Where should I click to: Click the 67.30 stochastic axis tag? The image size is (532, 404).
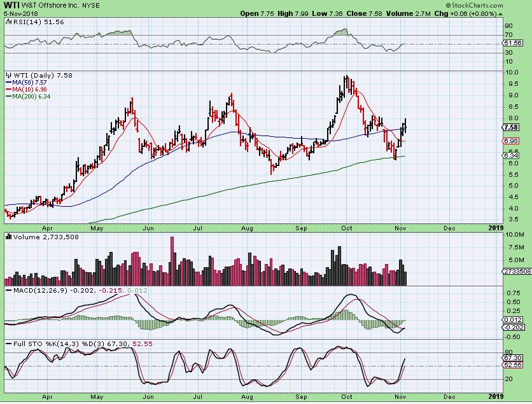tap(513, 358)
